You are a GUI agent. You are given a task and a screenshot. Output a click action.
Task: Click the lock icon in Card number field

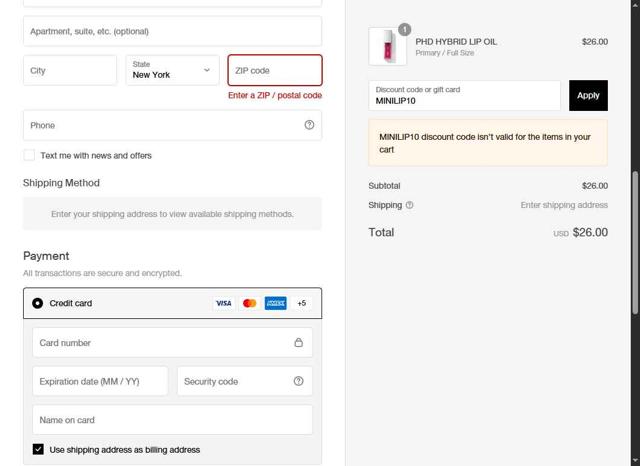click(299, 342)
